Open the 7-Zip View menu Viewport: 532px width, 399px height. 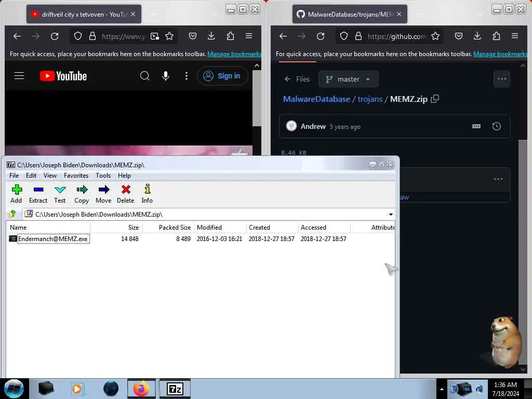tap(50, 176)
